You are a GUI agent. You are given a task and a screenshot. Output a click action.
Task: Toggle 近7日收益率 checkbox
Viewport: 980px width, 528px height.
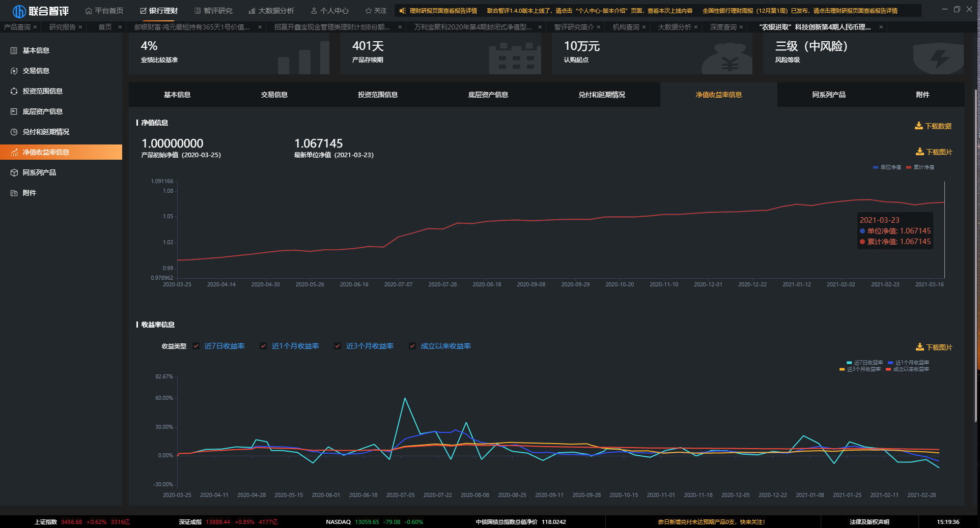tap(196, 346)
